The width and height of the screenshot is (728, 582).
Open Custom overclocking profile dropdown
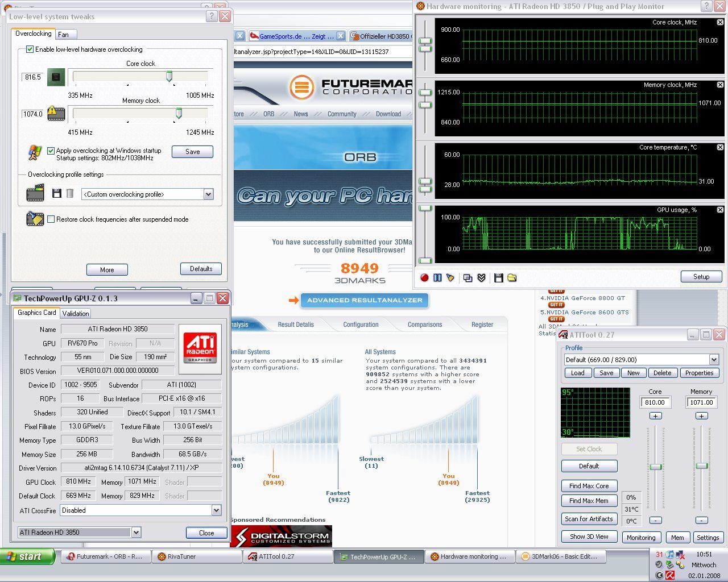(x=208, y=194)
